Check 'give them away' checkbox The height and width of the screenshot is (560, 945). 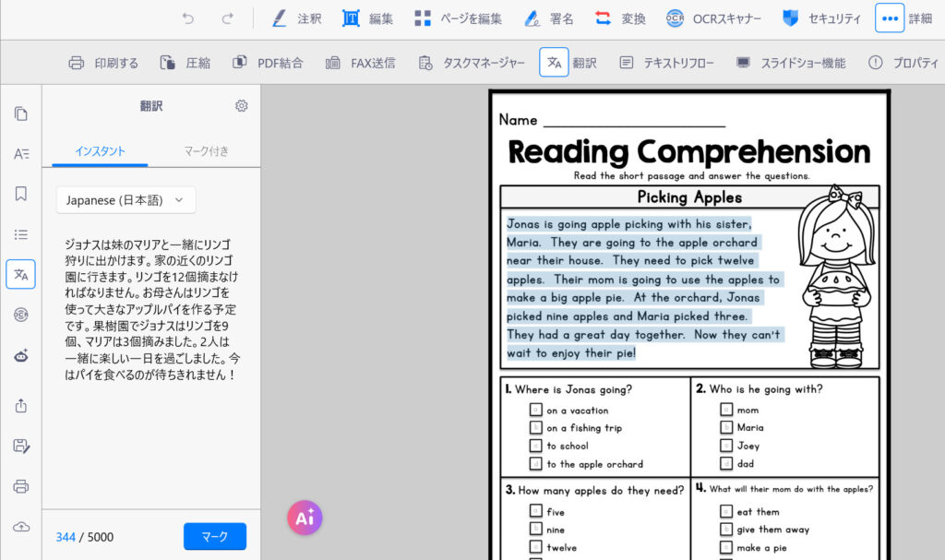tap(726, 530)
